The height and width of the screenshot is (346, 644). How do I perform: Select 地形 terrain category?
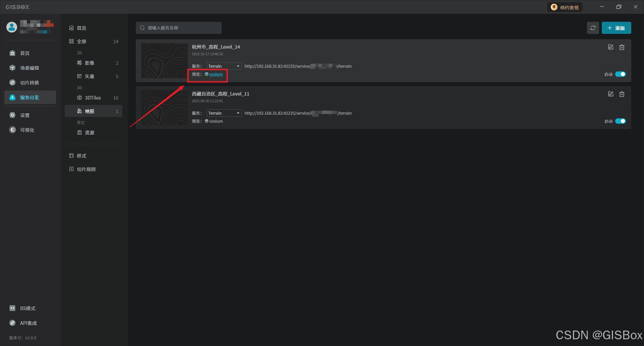coord(94,111)
